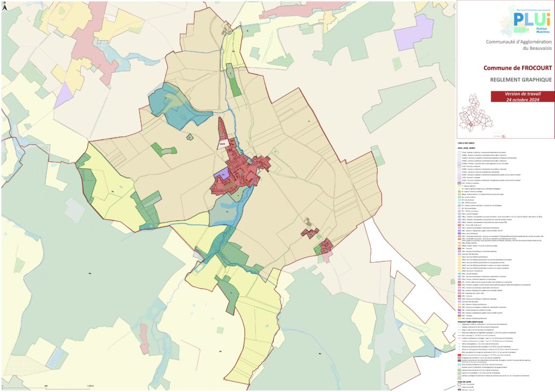555x392 pixels.
Task: Click the PLUi Habitat Mobilités logo
Action: pos(526,20)
